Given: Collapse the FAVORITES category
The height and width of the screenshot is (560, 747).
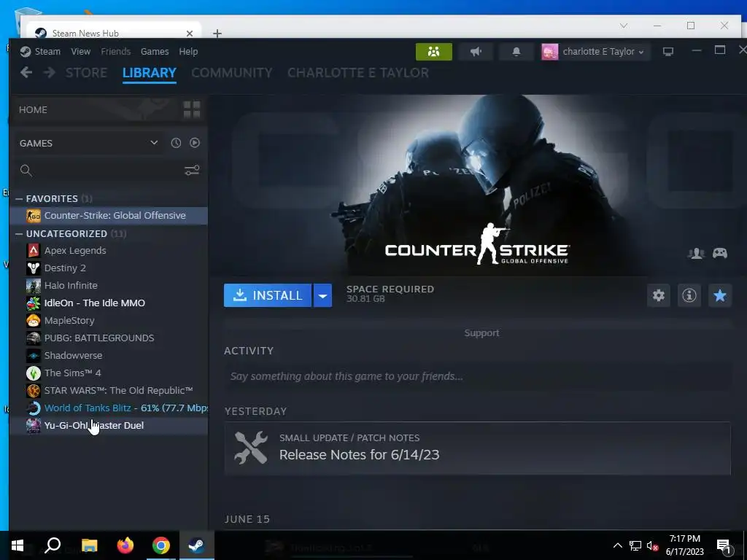Looking at the screenshot, I should pyautogui.click(x=19, y=198).
